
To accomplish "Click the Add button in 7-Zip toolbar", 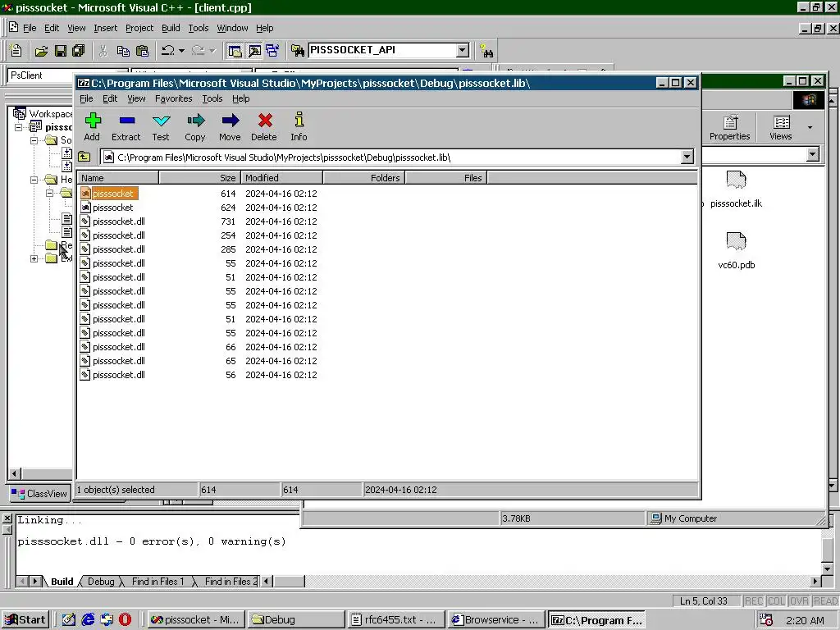I will tap(93, 127).
